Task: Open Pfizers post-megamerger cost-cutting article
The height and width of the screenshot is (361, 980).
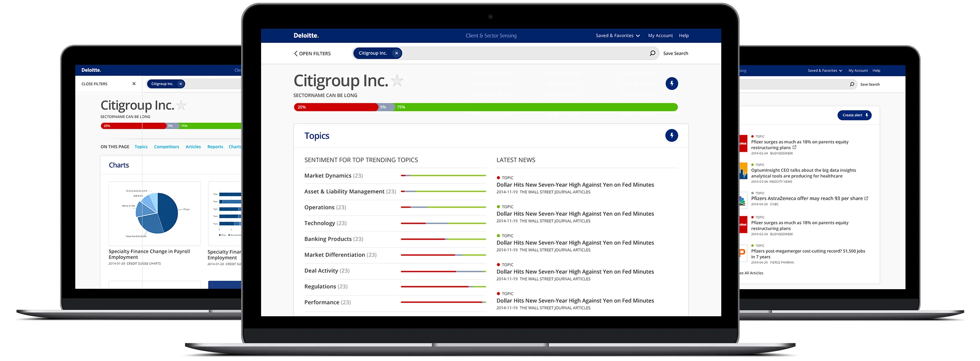Action: [808, 254]
